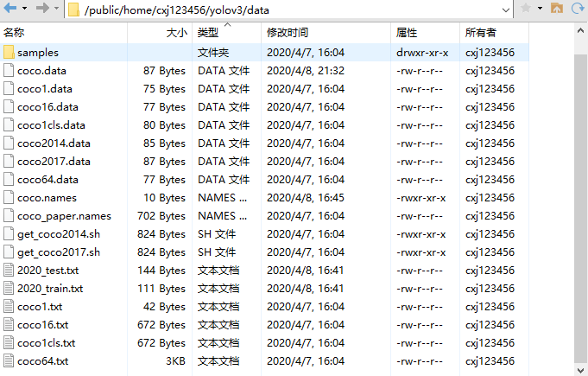Click the forward navigation arrow
Viewport: 588px width, 376px height.
pos(42,8)
